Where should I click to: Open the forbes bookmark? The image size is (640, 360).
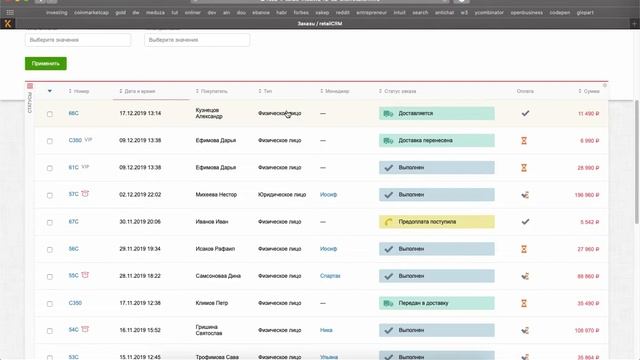pos(301,13)
